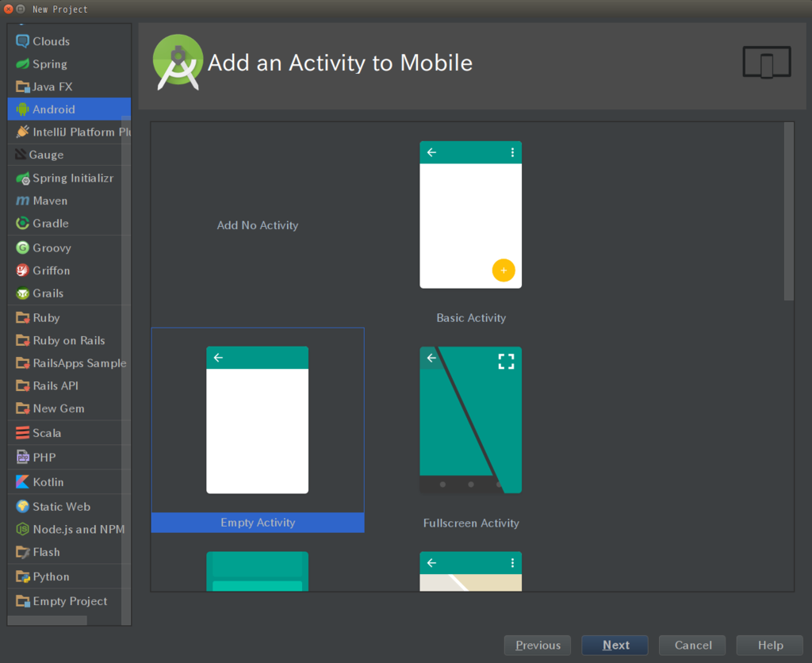Select the partially visible teal template below Empty Activity
This screenshot has height=663, width=812.
tap(258, 571)
